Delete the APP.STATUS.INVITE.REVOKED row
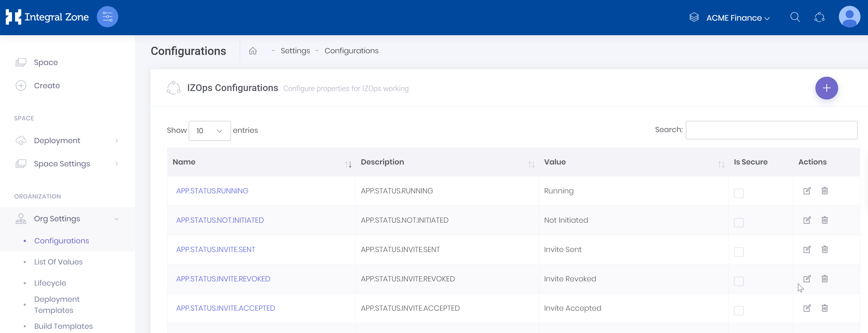This screenshot has height=333, width=868. pos(825,279)
